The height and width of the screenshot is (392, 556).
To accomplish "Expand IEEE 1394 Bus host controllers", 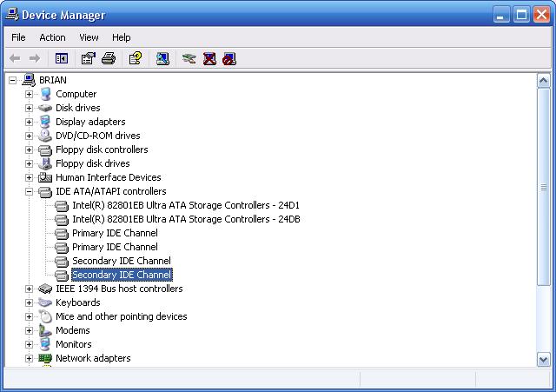I will coord(29,289).
